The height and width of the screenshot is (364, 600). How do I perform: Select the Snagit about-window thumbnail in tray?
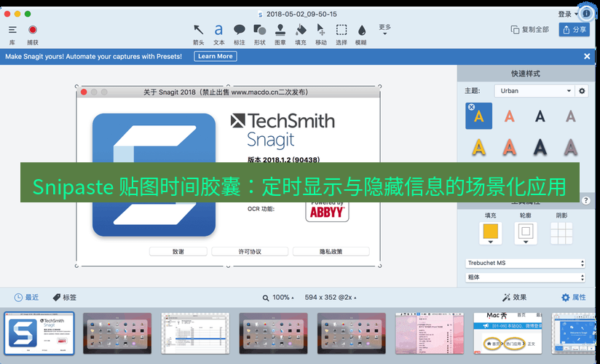point(39,333)
